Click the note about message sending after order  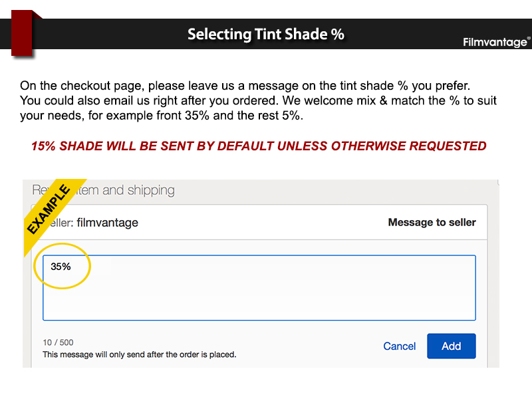[x=140, y=354]
